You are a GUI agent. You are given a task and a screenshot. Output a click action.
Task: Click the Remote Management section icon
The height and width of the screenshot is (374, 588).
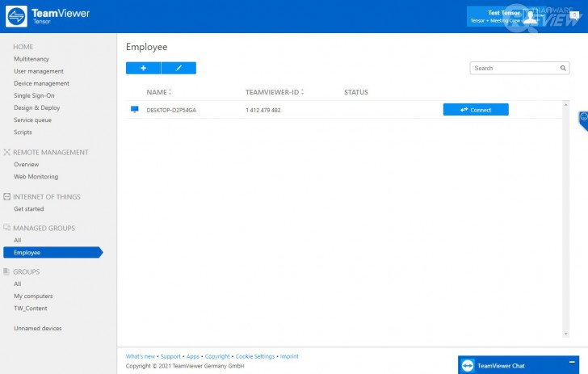click(6, 153)
